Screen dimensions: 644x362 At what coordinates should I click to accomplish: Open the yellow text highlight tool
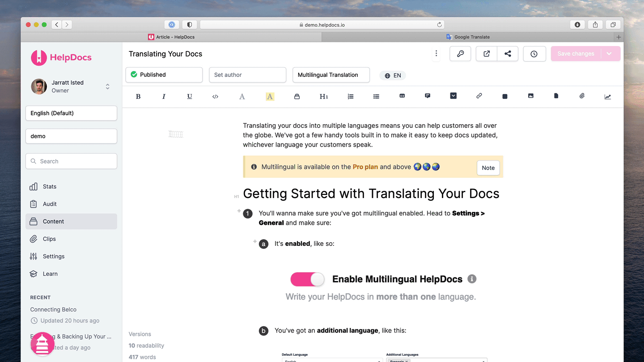(x=270, y=97)
